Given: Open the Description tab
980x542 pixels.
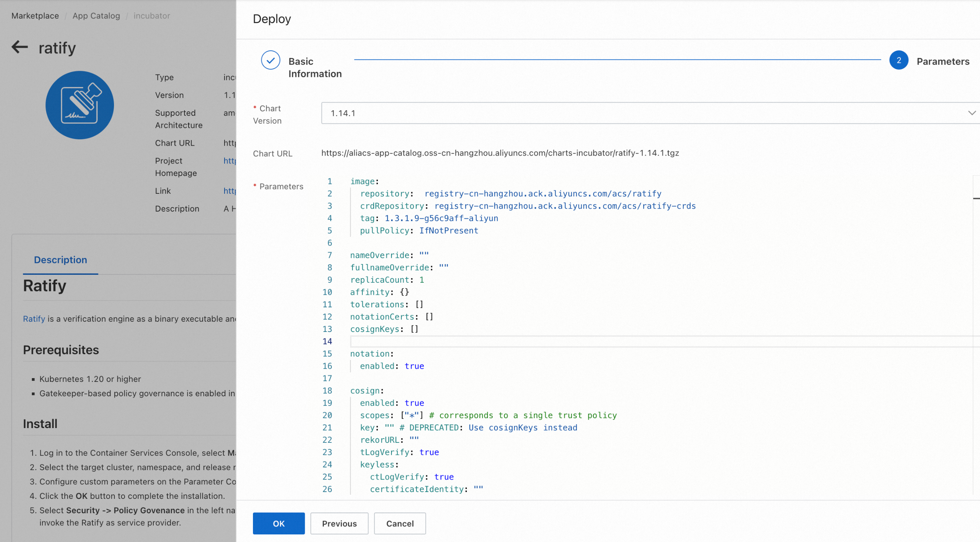Looking at the screenshot, I should click(x=61, y=260).
